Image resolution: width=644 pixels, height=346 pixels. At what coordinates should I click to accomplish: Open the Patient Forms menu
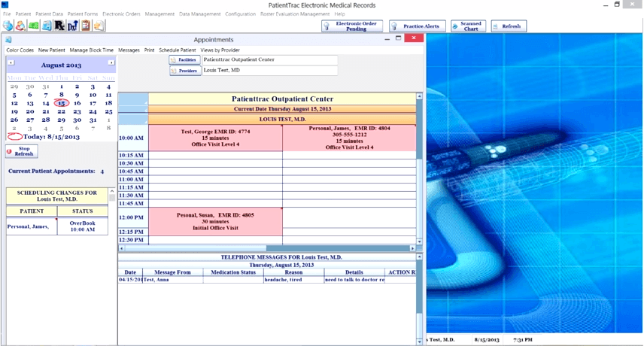click(83, 14)
